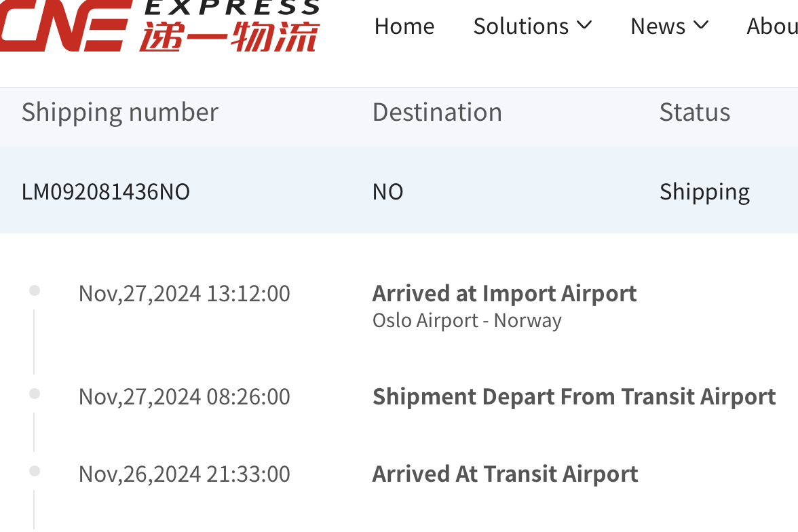Screen dimensions: 798x532
Task: Select shipping number LM092081436NO
Action: click(x=106, y=191)
